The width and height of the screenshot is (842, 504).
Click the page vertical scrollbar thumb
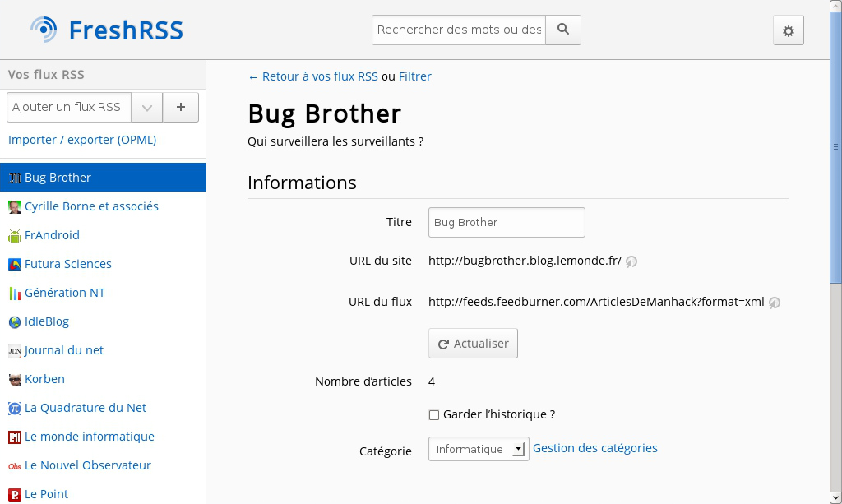tap(835, 146)
